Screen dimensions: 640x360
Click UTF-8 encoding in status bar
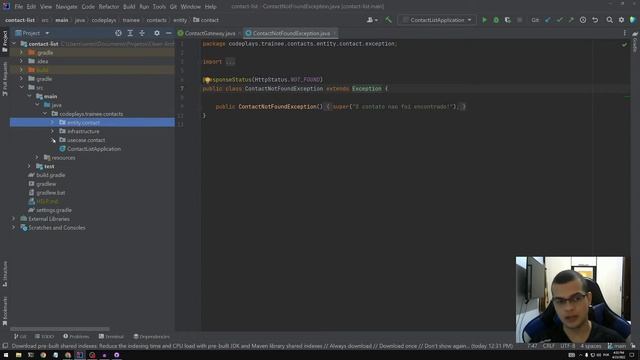(567, 346)
